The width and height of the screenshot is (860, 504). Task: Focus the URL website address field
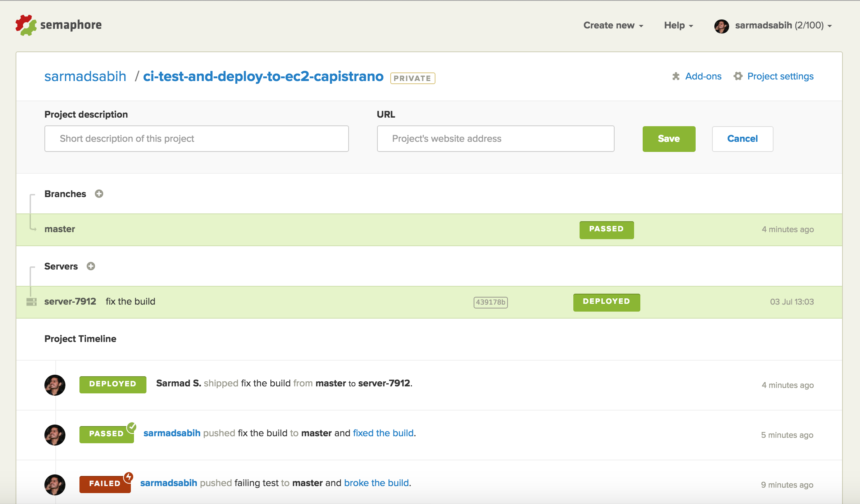[495, 139]
